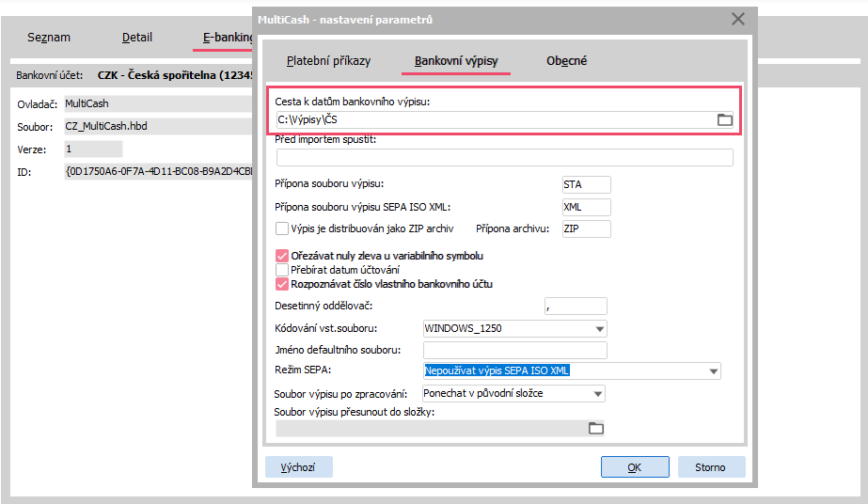The image size is (868, 504).
Task: Select 'Bankovní výpisy' tab
Action: click(x=456, y=61)
